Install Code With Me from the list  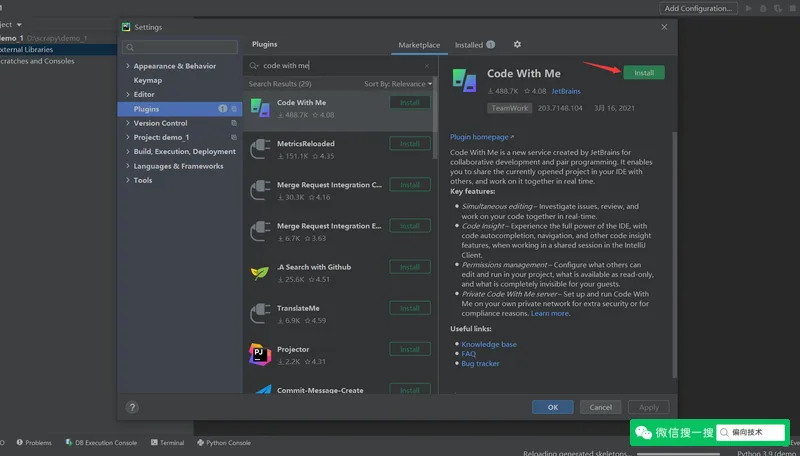410,103
